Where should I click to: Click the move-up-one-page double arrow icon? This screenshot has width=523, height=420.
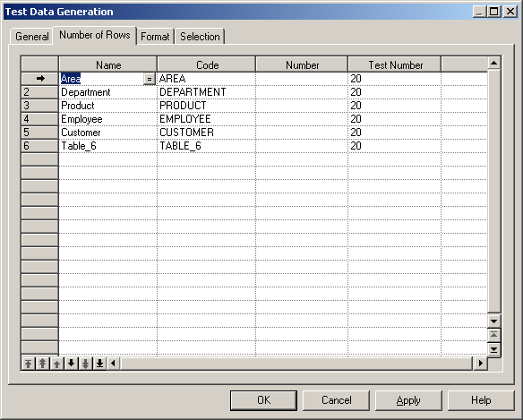coord(43,364)
